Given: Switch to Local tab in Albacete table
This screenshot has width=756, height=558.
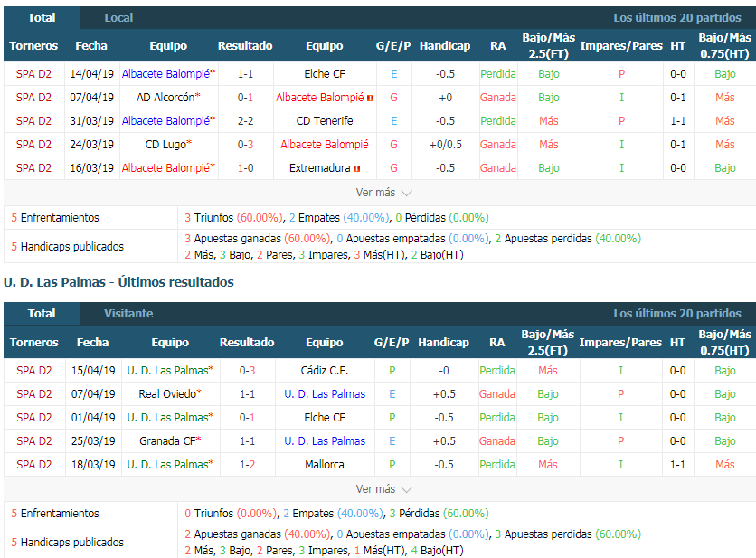Looking at the screenshot, I should click(x=118, y=18).
